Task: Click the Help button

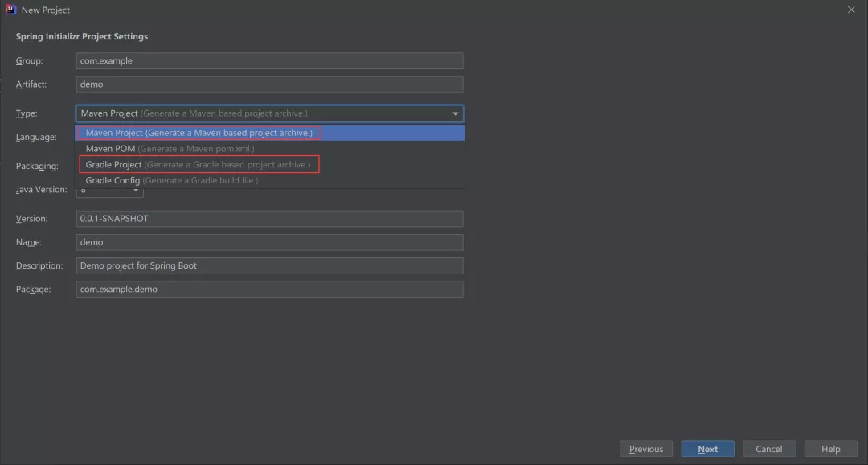Action: 830,449
